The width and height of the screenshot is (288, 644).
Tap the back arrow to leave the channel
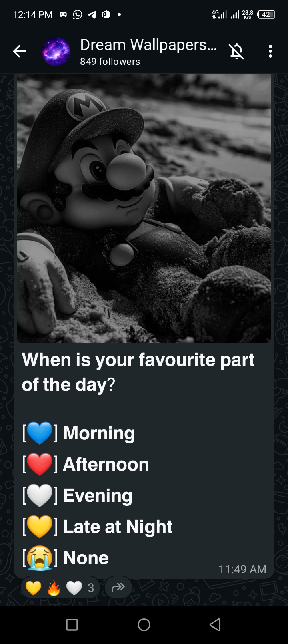tap(19, 51)
